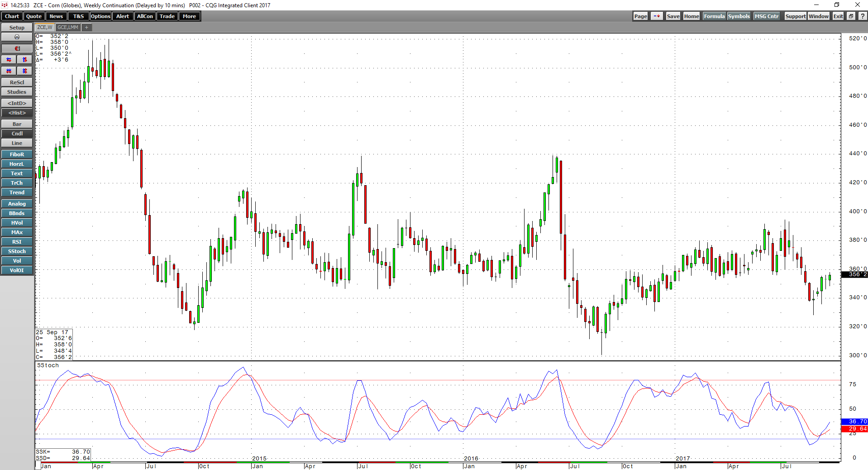Click the current price label 356'2
This screenshot has width=868, height=470.
coord(854,274)
